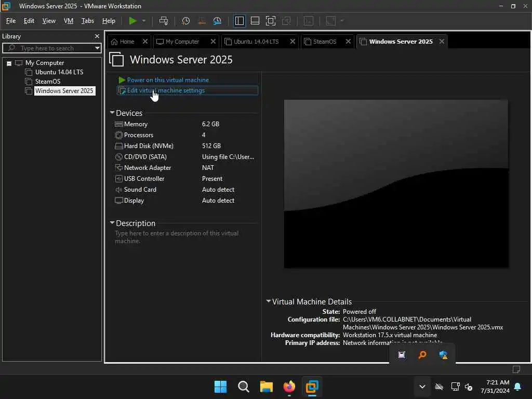The width and height of the screenshot is (532, 399).
Task: Click the Processors device icon
Action: point(119,135)
